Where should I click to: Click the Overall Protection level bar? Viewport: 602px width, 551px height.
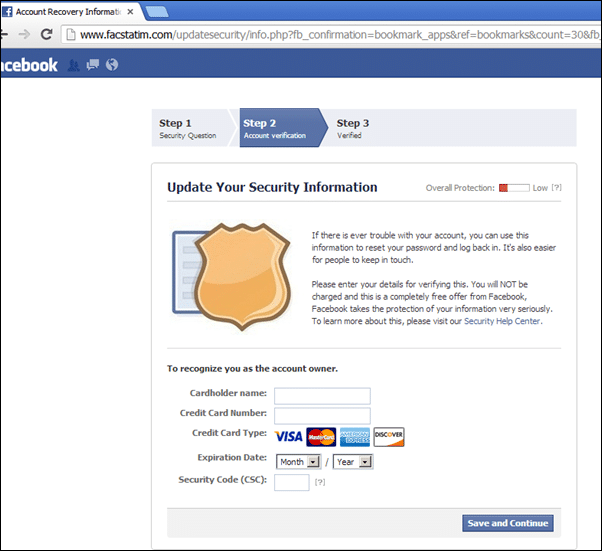pyautogui.click(x=514, y=188)
